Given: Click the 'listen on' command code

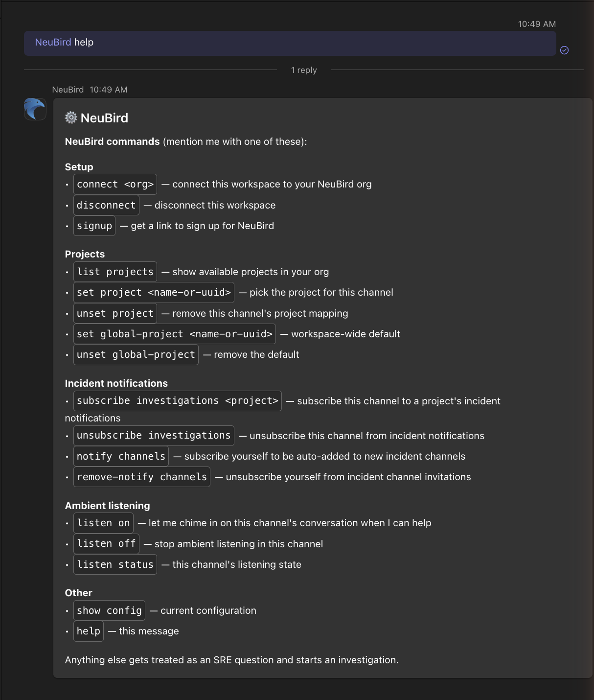Looking at the screenshot, I should 103,523.
